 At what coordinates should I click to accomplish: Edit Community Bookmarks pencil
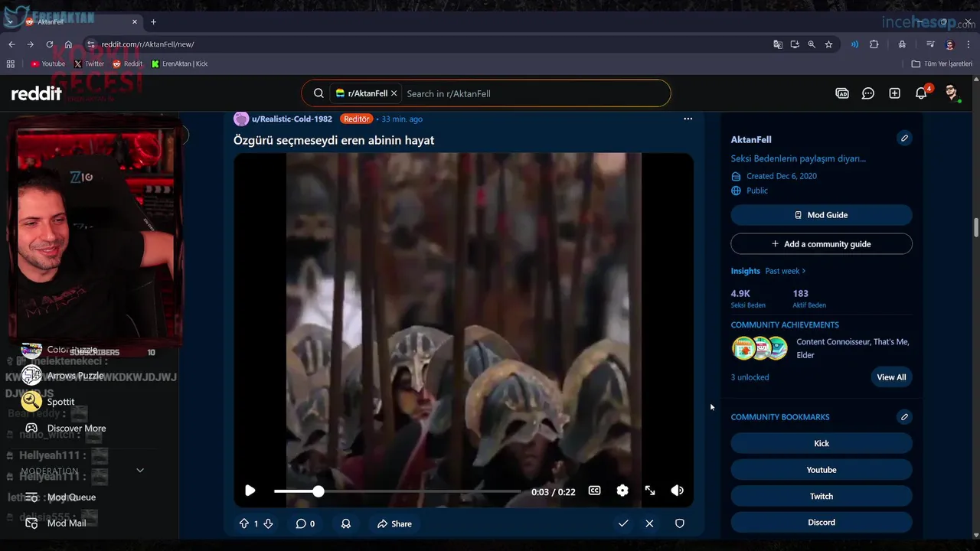point(904,417)
